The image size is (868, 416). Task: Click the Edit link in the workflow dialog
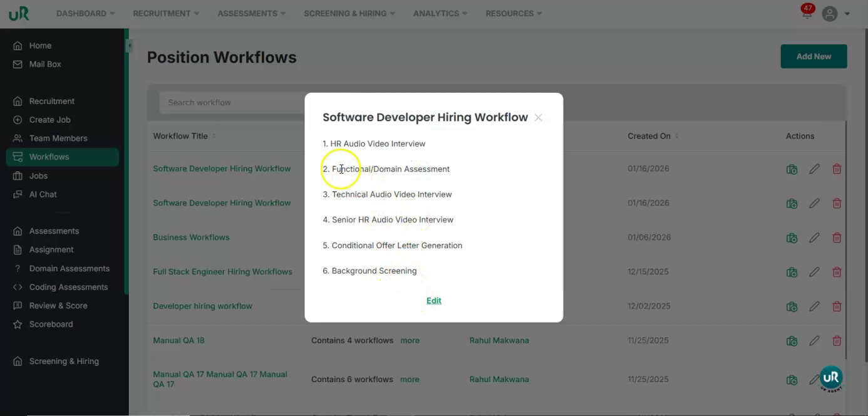[433, 301]
